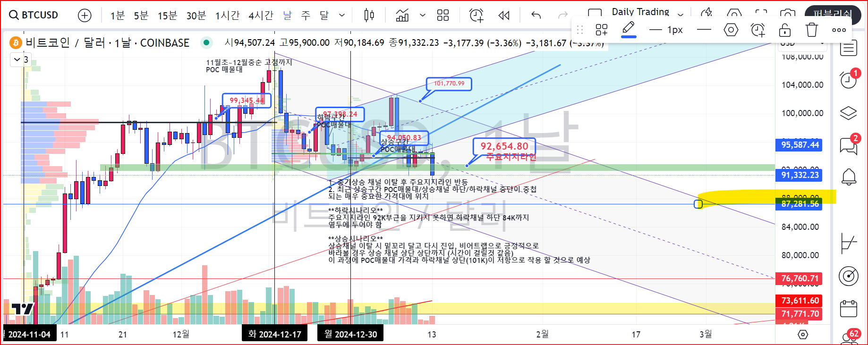The width and height of the screenshot is (868, 345).
Task: Switch to the 5분 interval
Action: click(x=141, y=16)
